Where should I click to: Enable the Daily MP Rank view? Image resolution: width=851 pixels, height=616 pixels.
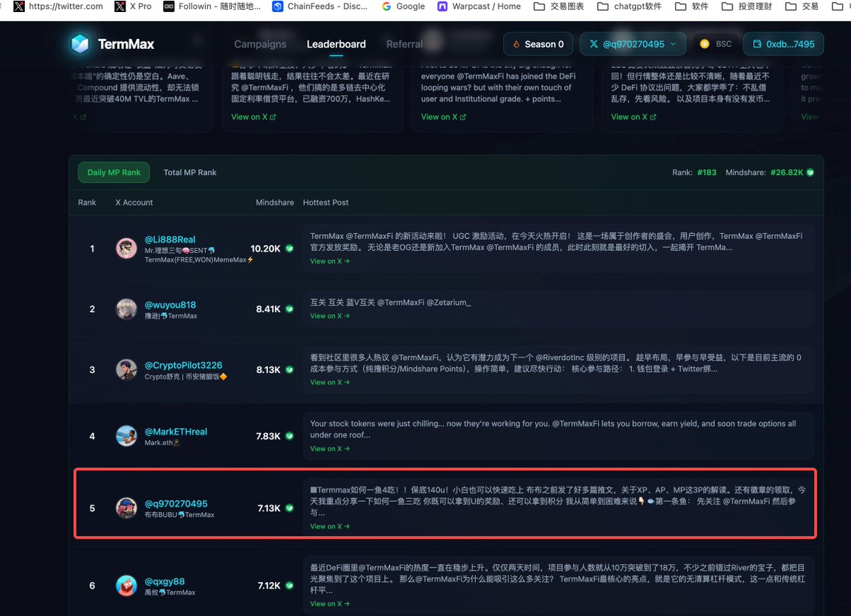[x=113, y=172]
